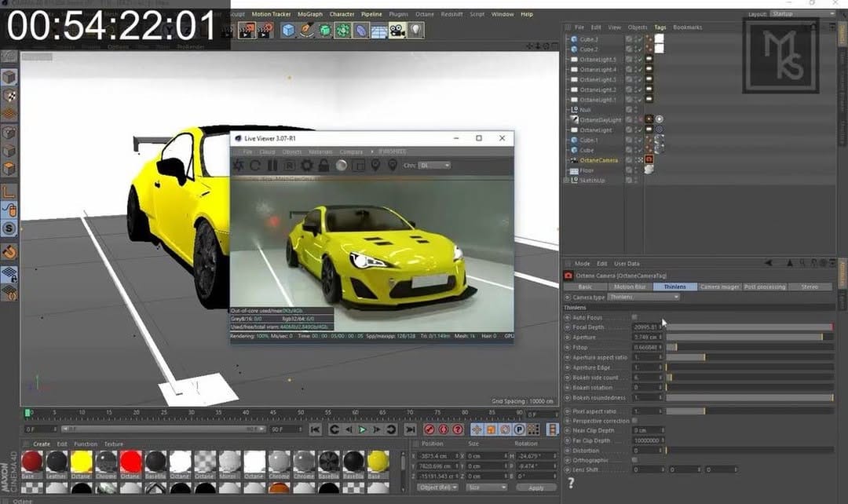Open the Layout Startup dropdown

(x=802, y=14)
